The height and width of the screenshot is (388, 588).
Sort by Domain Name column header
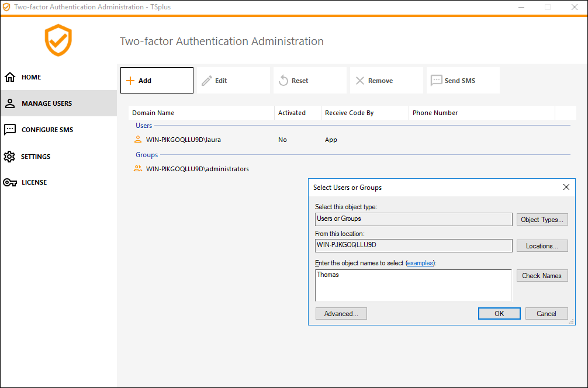click(x=200, y=113)
